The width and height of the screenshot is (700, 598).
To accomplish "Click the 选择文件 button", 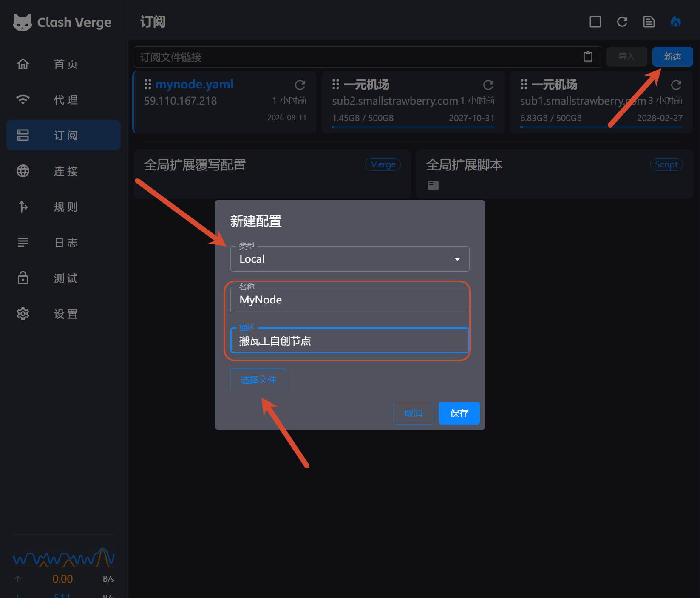I will (x=258, y=380).
